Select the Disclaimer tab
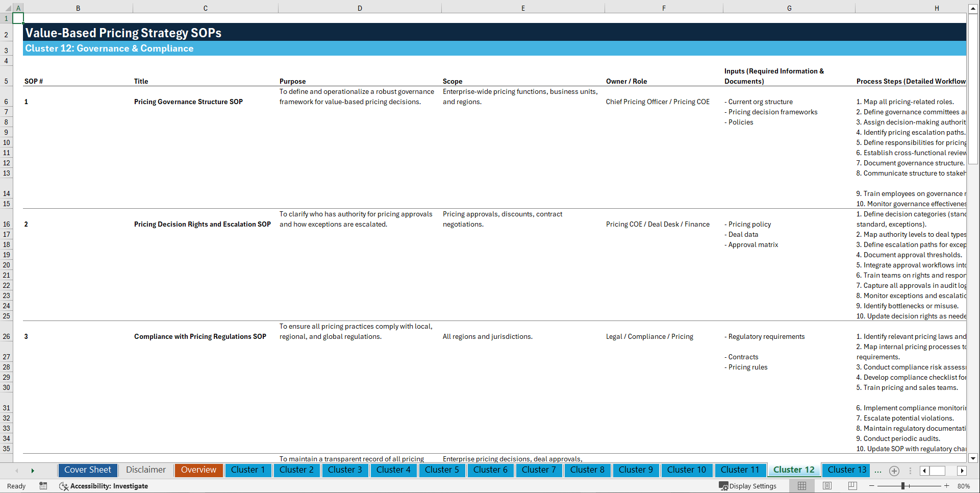This screenshot has height=493, width=980. 145,470
